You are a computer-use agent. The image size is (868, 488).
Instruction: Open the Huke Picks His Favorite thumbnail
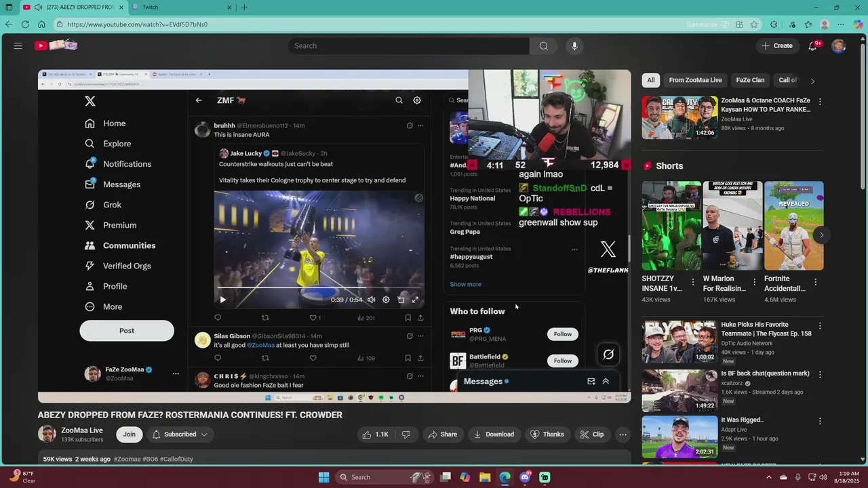(x=679, y=341)
